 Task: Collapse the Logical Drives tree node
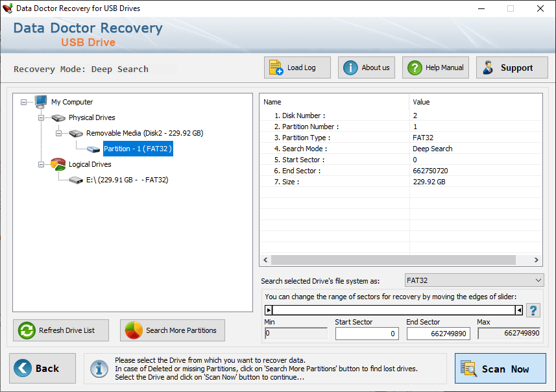(x=41, y=165)
